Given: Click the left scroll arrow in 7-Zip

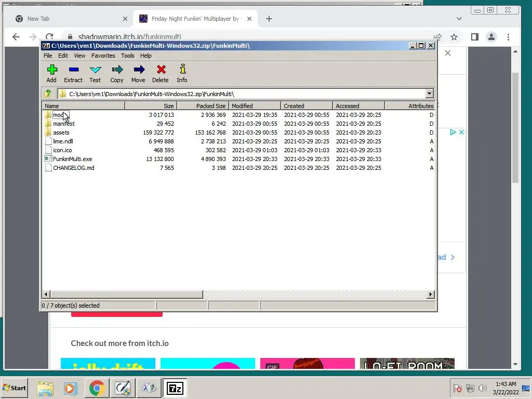Looking at the screenshot, I should click(46, 294).
